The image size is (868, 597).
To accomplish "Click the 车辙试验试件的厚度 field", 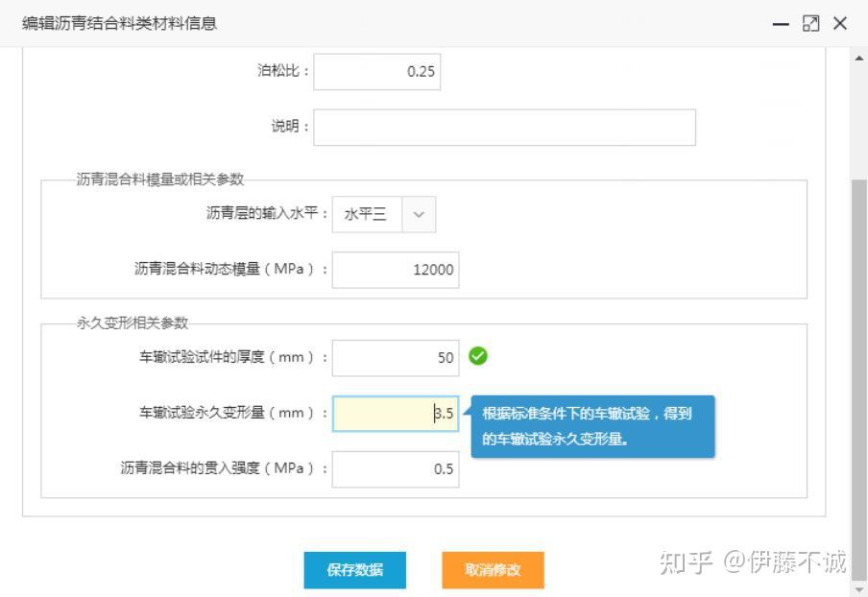I will tap(396, 358).
